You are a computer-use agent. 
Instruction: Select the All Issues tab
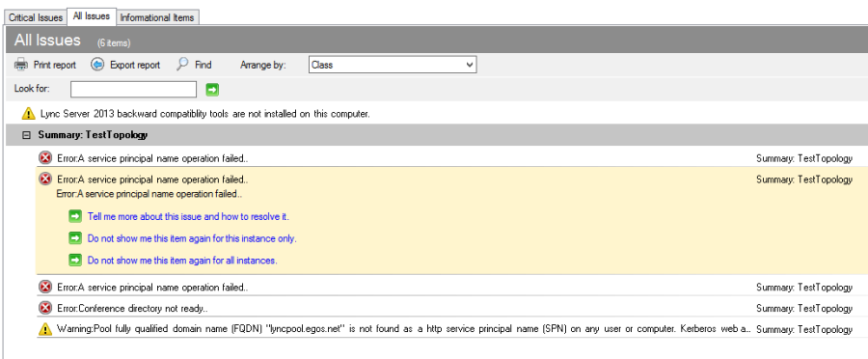pos(92,16)
